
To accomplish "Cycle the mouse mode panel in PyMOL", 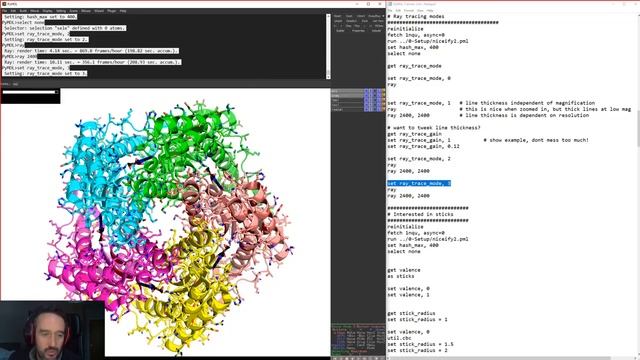I will tap(358, 340).
